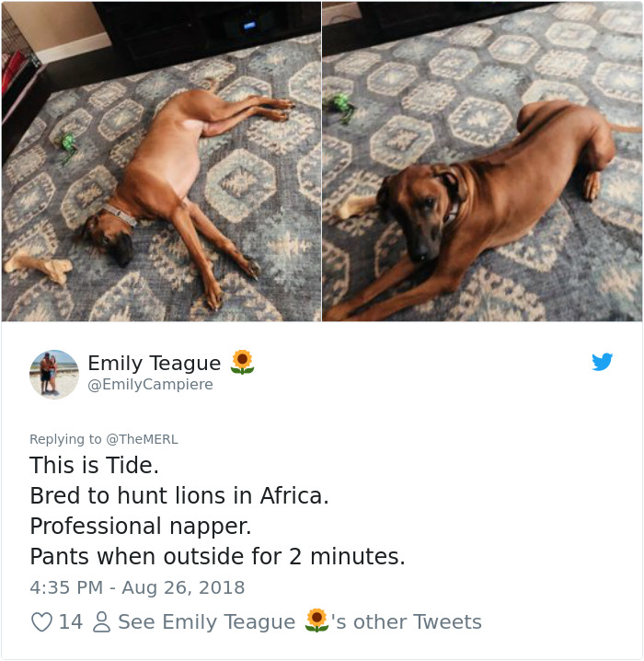Click the "Pants when outside for 2 minutes." line
644x661 pixels.
(x=217, y=557)
